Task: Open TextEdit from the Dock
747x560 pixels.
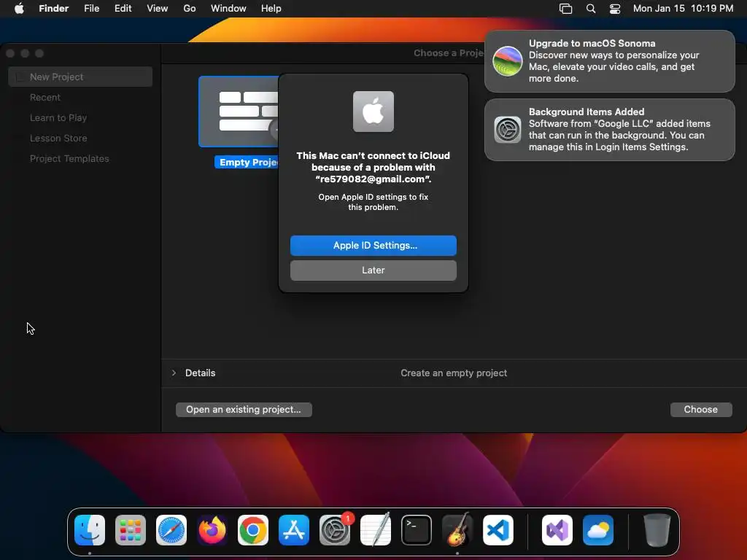Action: (x=376, y=530)
